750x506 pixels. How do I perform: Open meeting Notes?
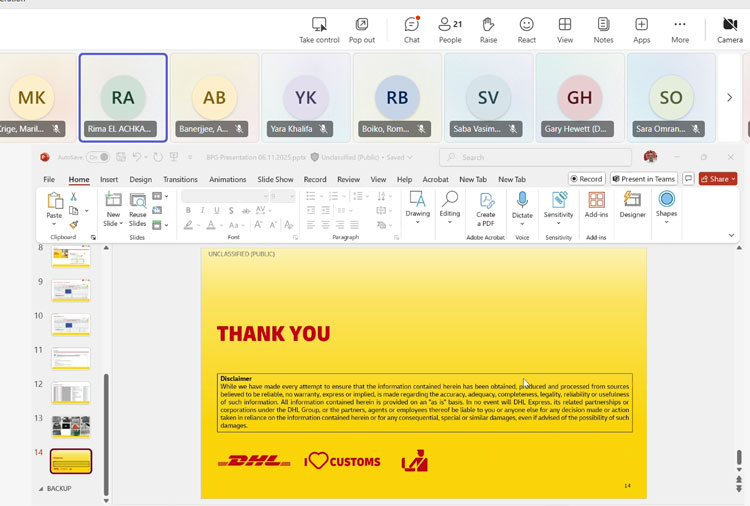603,29
